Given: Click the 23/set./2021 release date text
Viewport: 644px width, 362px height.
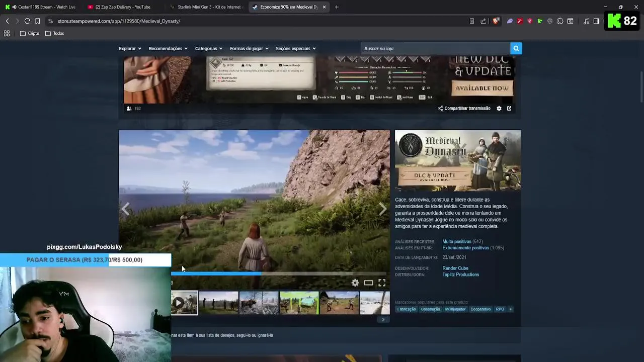Looking at the screenshot, I should pyautogui.click(x=454, y=257).
